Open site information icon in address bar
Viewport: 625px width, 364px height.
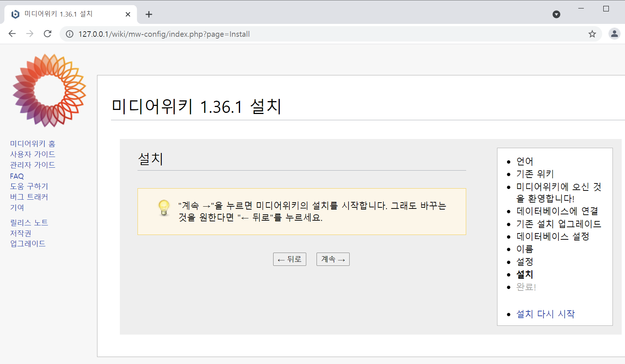coord(69,34)
